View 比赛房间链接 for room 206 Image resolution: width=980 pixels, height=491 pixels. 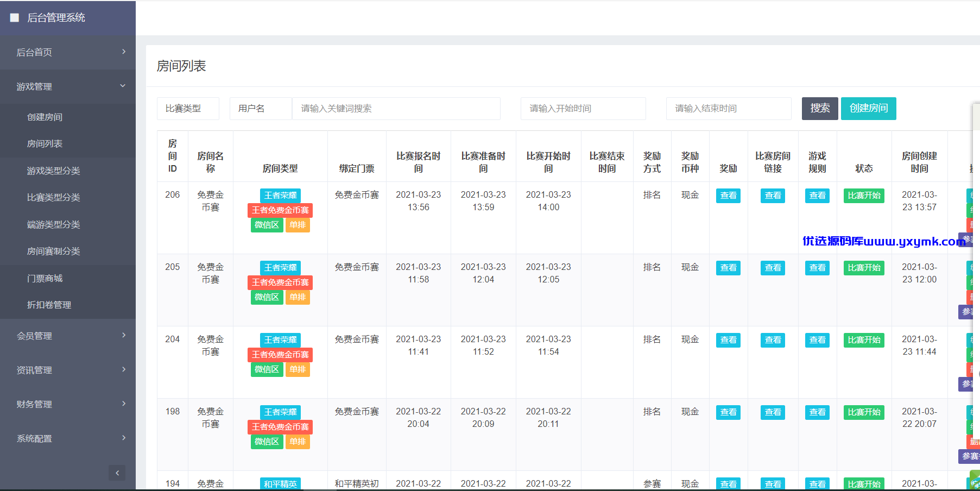[x=773, y=196]
